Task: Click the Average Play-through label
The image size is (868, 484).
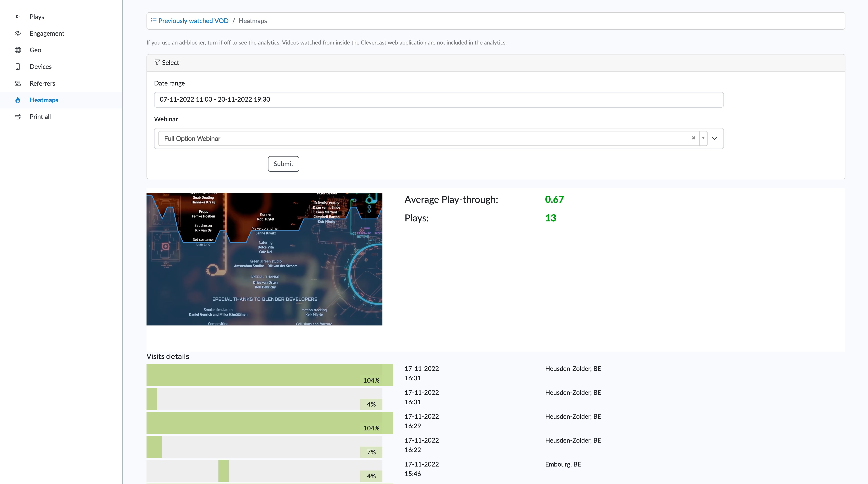Action: (451, 199)
